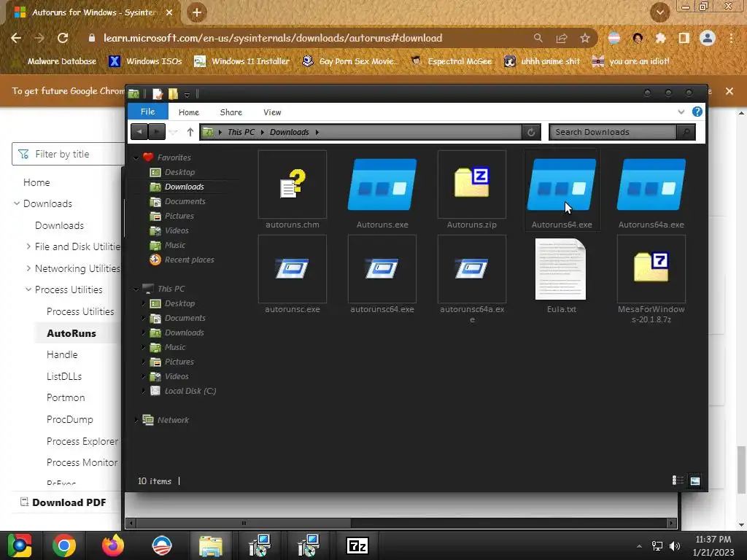
Task: Open recent locations dropdown arrow
Action: (174, 133)
